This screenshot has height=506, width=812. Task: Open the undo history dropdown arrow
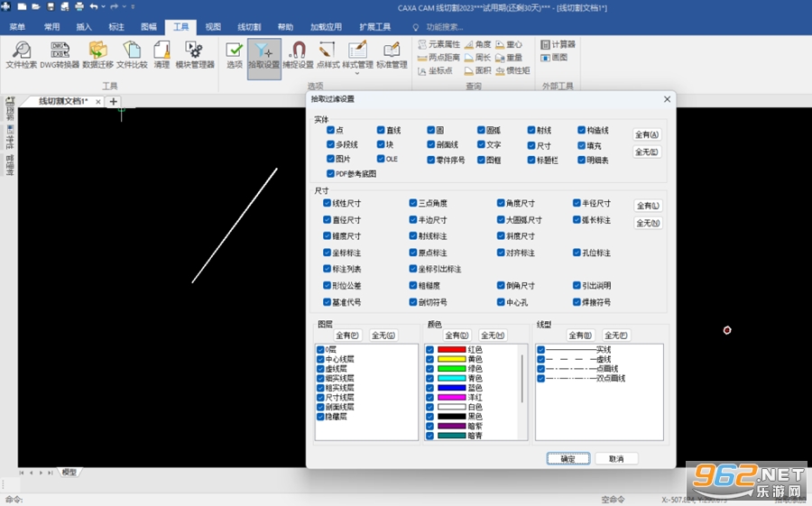tap(103, 6)
